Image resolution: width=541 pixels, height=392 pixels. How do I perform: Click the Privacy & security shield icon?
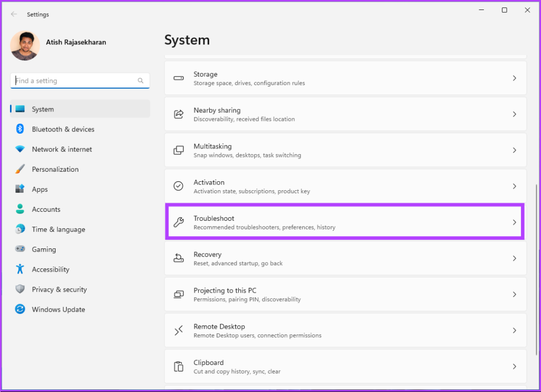point(20,290)
